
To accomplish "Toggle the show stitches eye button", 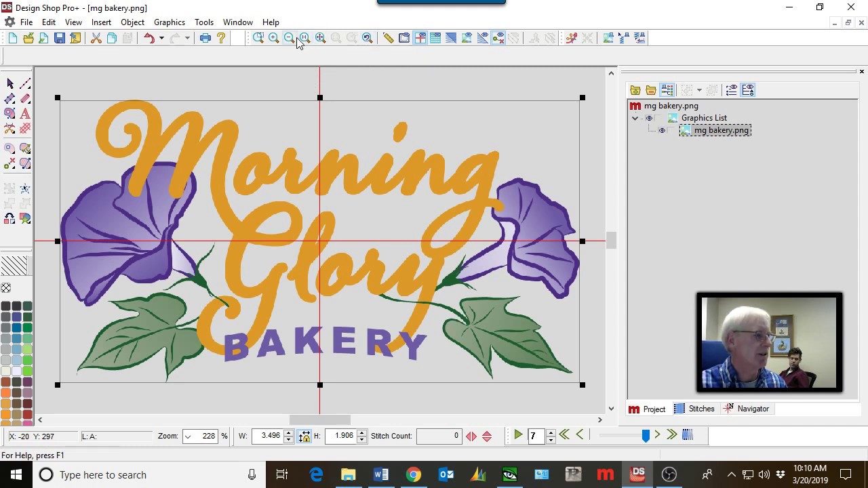I will (x=483, y=38).
